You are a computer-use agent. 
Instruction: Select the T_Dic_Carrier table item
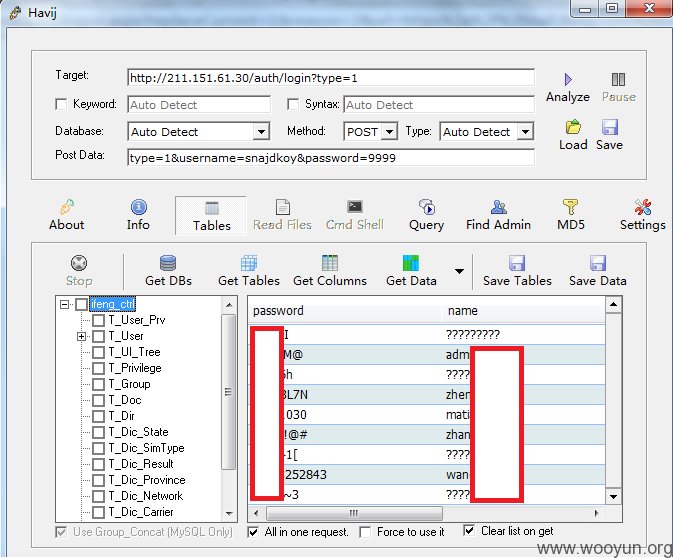[141, 512]
